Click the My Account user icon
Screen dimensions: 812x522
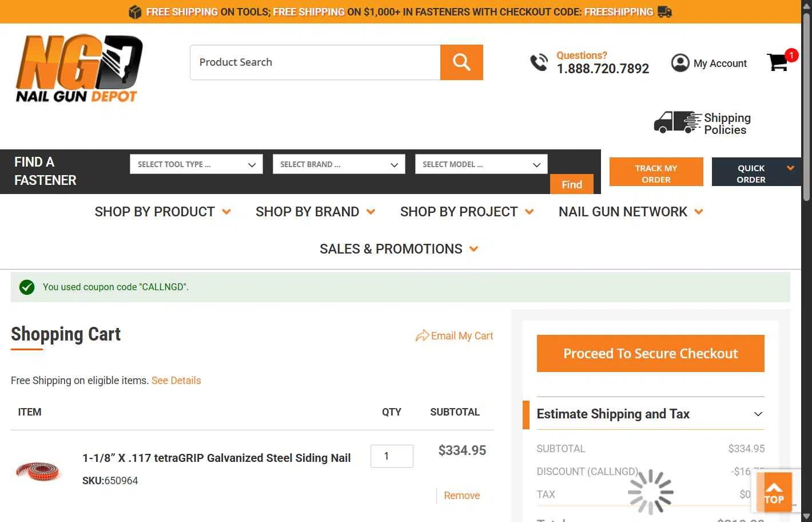point(680,63)
